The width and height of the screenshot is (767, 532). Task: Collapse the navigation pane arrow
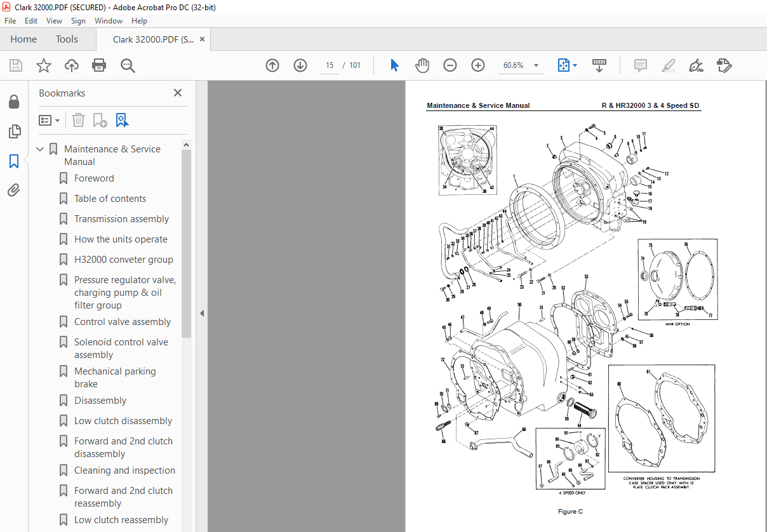click(x=202, y=313)
